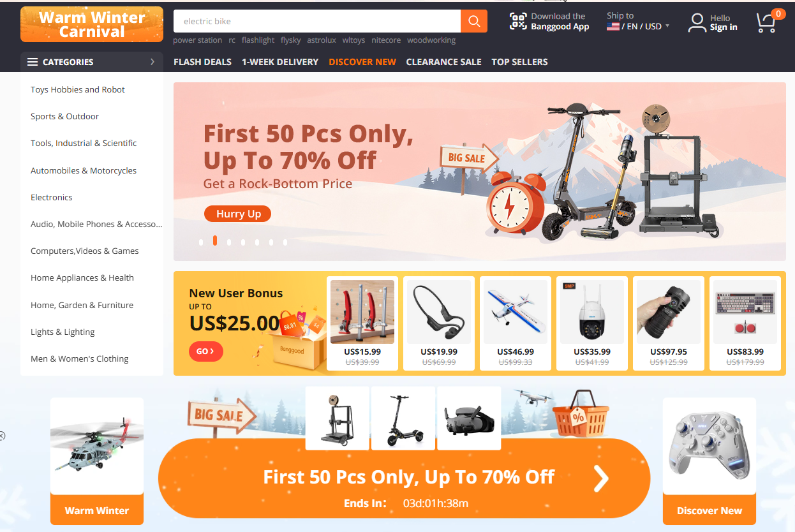Viewport: 795px width, 532px height.
Task: Open the shopping cart icon
Action: pyautogui.click(x=767, y=22)
